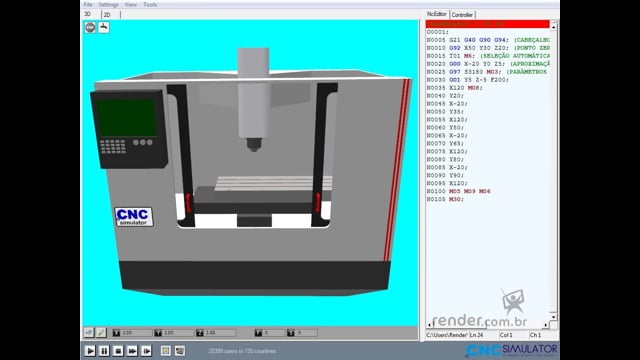This screenshot has height=360, width=640.
Task: Step the simulation one block forward
Action: (146, 351)
